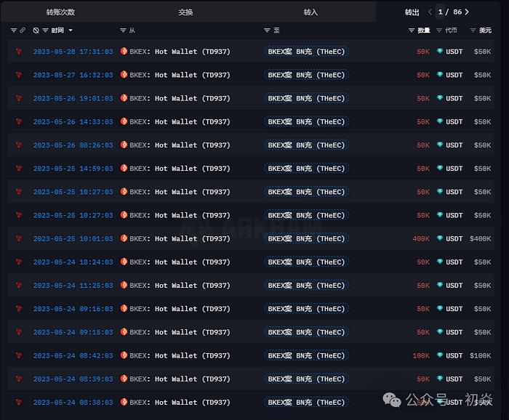Click USDT token icon on 400K row

440,238
